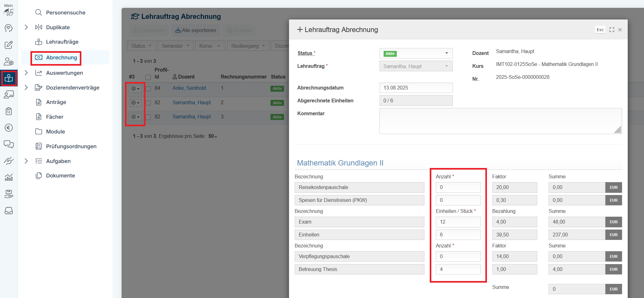Image resolution: width=644 pixels, height=298 pixels.
Task: Open Lehraufträge in the navigation menu
Action: pyautogui.click(x=62, y=42)
